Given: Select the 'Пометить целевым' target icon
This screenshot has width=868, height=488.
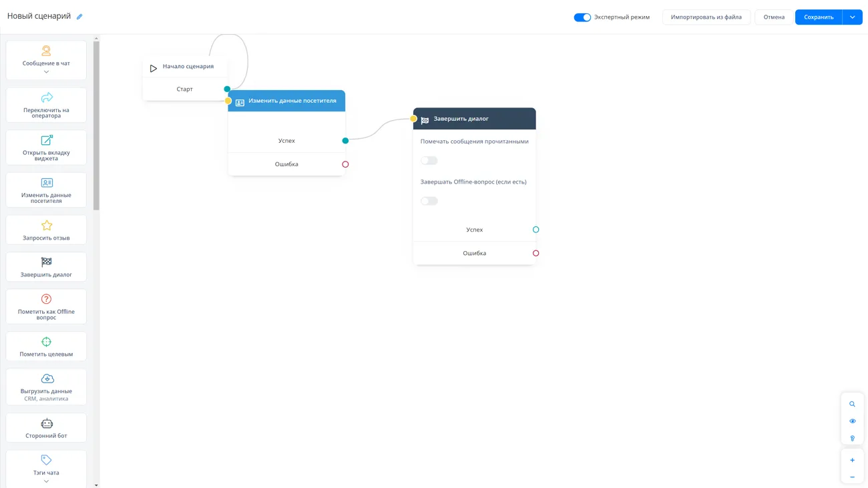Looking at the screenshot, I should pyautogui.click(x=46, y=342).
